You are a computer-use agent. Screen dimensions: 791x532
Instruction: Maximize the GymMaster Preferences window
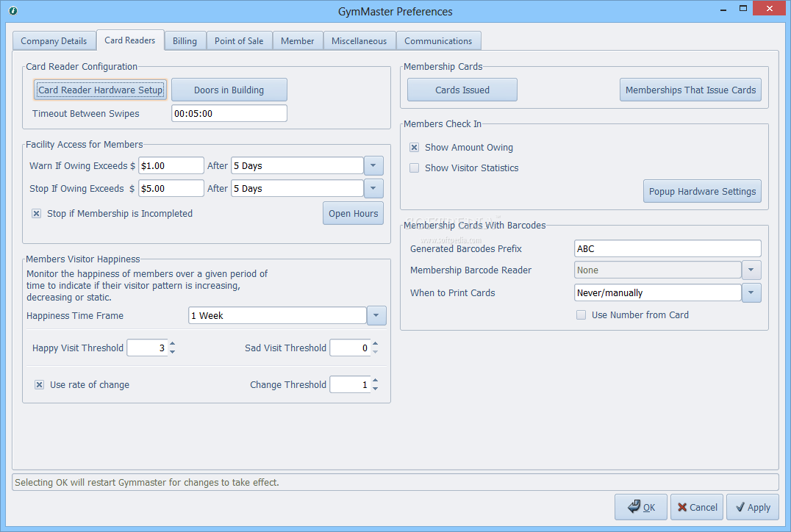point(742,9)
